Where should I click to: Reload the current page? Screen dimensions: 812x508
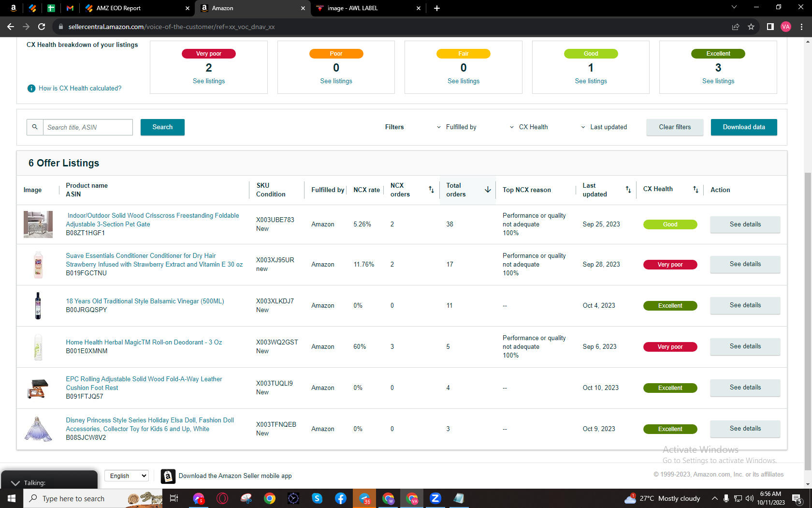42,27
